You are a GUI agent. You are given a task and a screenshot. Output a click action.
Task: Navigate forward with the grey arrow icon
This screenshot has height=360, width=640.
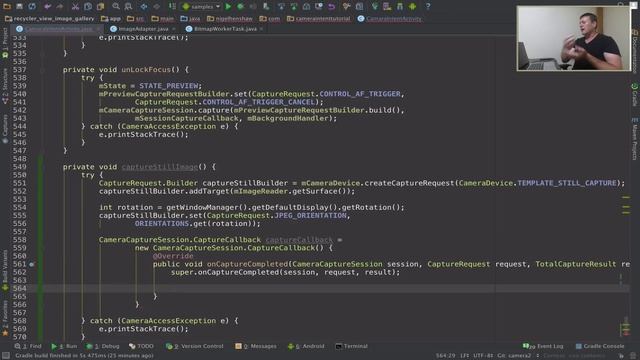pyautogui.click(x=156, y=7)
